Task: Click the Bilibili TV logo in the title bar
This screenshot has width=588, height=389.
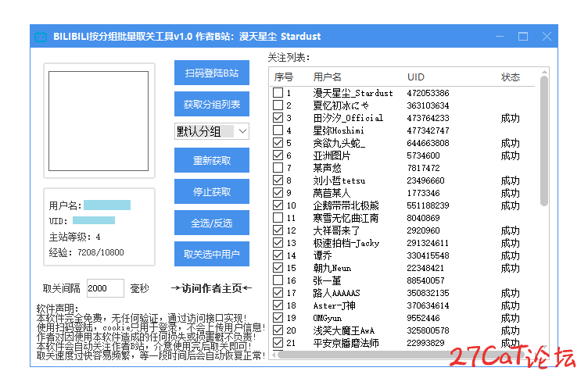Action: coord(41,37)
